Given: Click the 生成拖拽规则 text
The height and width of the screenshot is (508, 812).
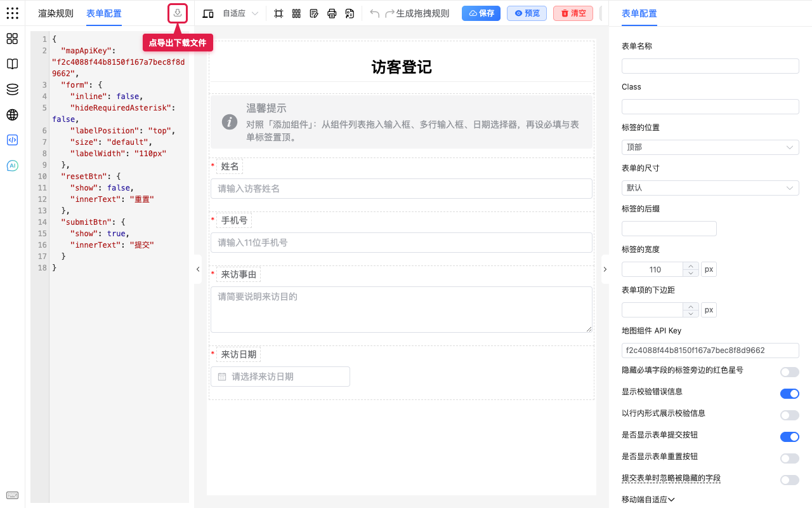Looking at the screenshot, I should tap(422, 13).
